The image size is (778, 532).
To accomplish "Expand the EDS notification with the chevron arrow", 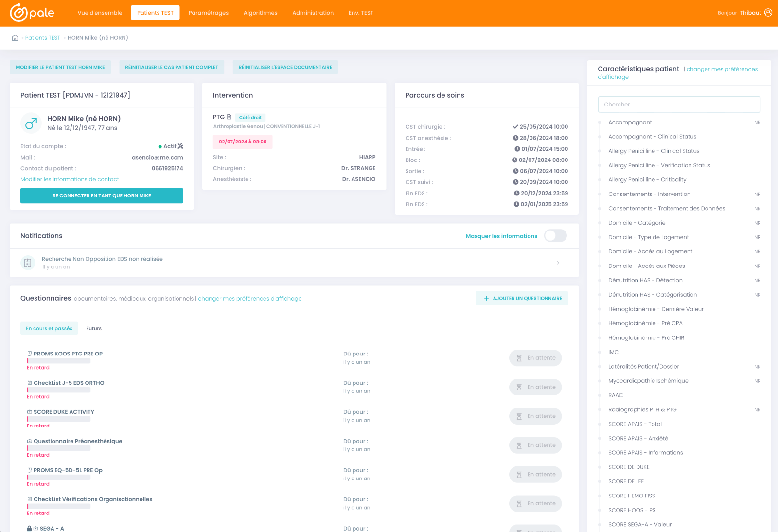I will (x=558, y=263).
